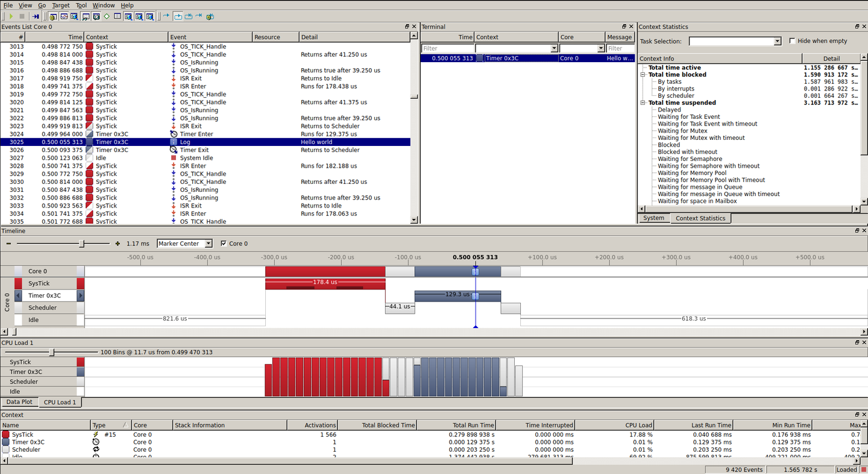
Task: Switch to the Data Plot tab
Action: pos(19,402)
